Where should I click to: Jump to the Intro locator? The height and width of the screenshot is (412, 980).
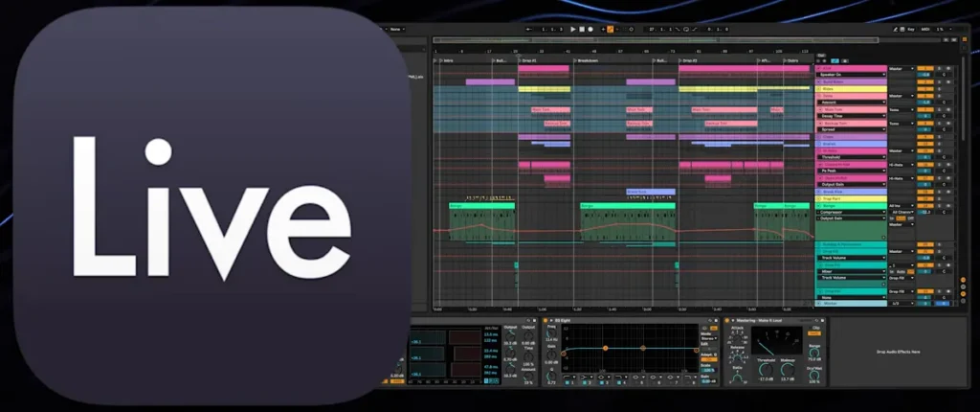tap(444, 60)
